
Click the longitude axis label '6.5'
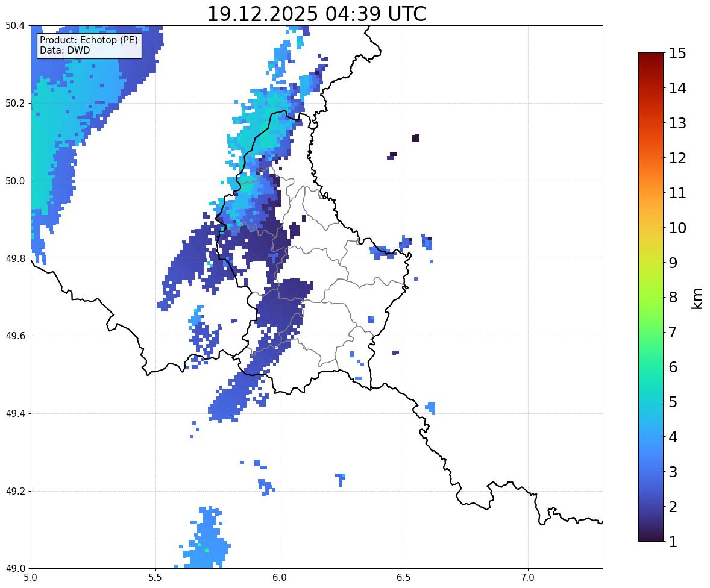403,578
